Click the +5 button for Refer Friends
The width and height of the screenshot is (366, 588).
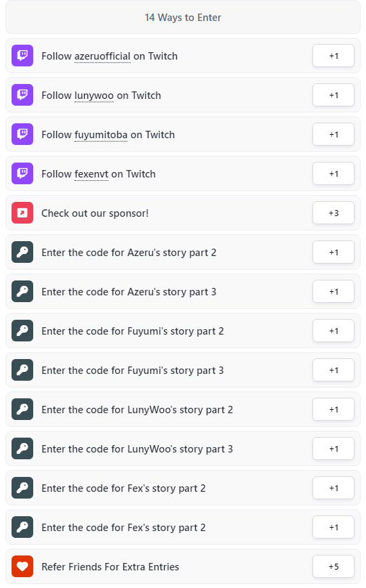click(333, 566)
